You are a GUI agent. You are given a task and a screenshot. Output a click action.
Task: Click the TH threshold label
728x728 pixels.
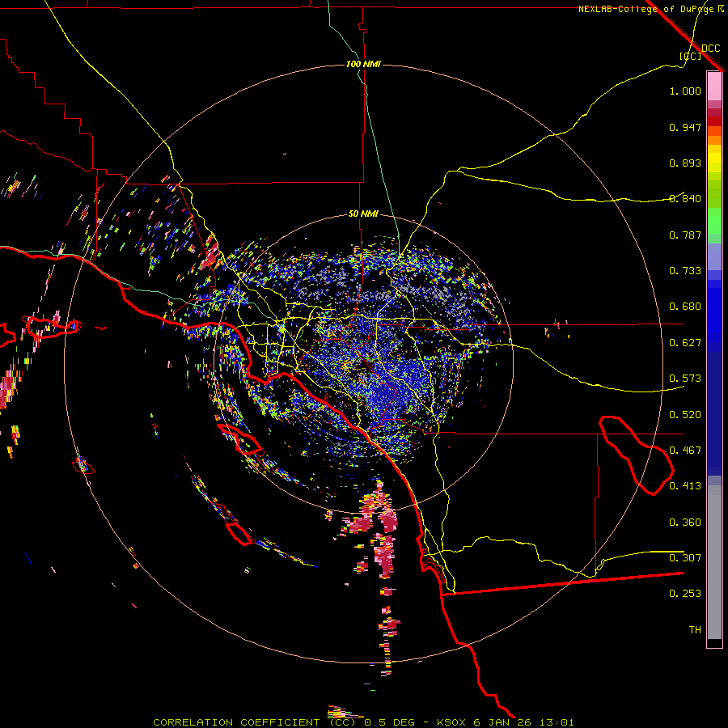(695, 630)
